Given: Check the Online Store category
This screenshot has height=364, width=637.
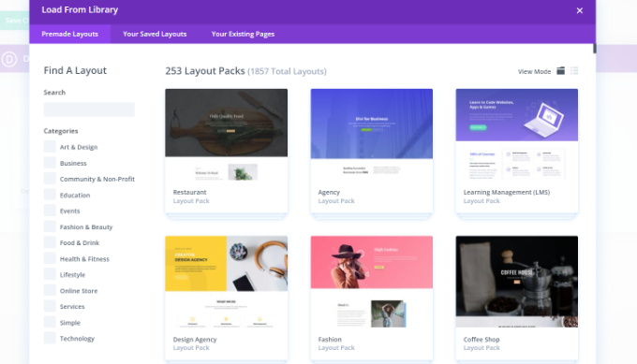Looking at the screenshot, I should tap(50, 291).
